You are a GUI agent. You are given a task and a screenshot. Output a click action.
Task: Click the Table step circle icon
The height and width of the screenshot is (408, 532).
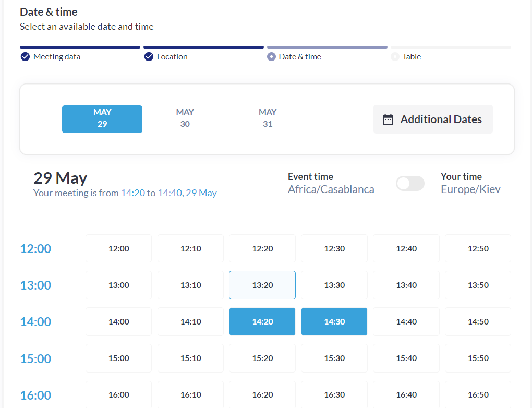[x=395, y=57]
